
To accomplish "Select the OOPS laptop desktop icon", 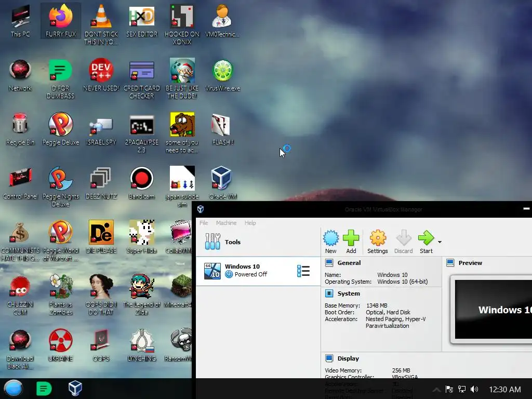I will tap(101, 345).
